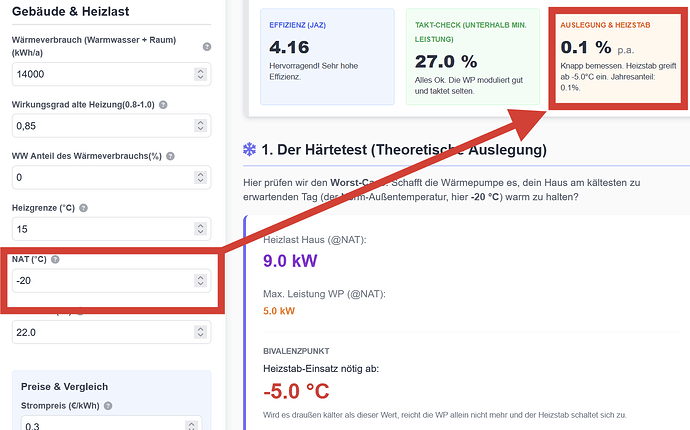
Task: Click the 'BIVALENZPUNKT' label
Action: (x=296, y=351)
